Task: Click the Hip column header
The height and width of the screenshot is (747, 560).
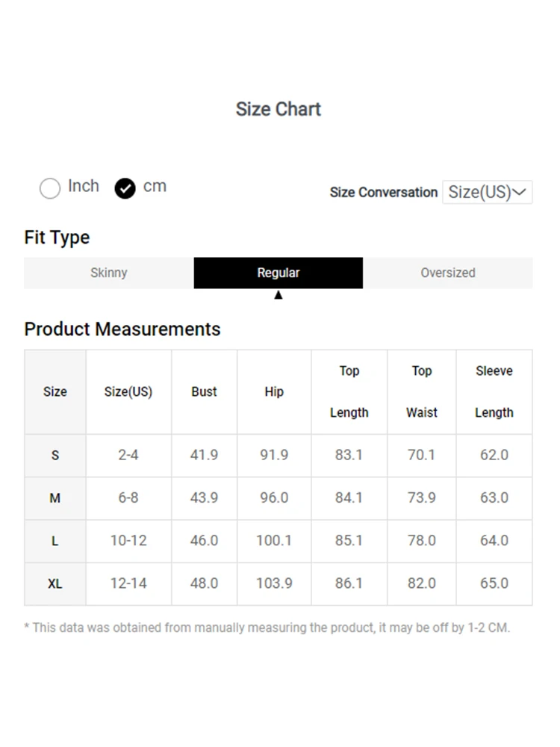Action: pyautogui.click(x=274, y=391)
